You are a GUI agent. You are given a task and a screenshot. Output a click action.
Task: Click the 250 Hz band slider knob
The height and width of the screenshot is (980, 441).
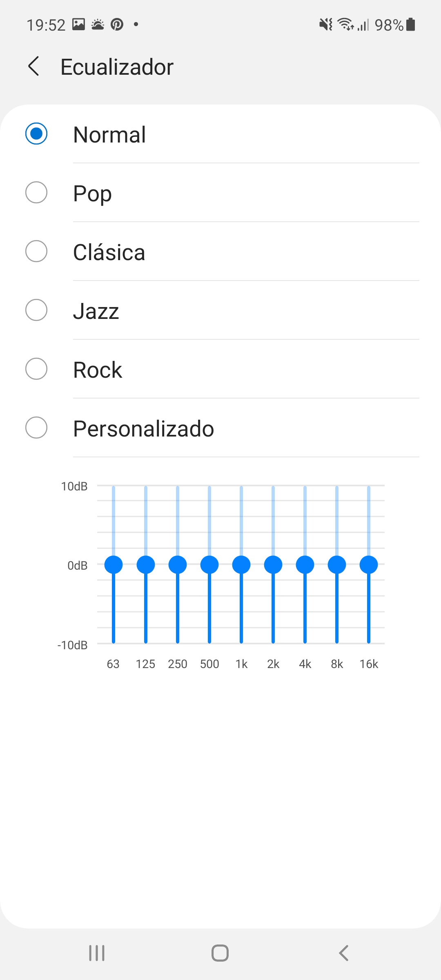(x=178, y=565)
